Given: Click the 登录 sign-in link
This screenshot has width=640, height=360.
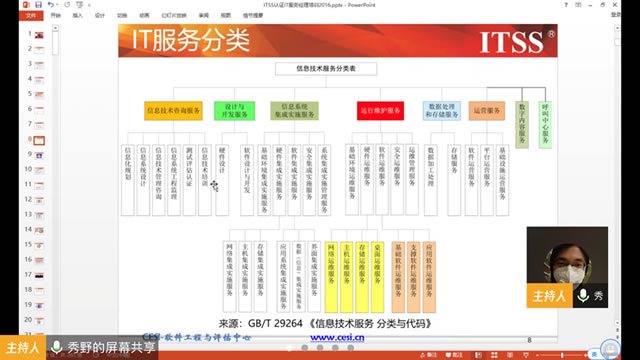Looking at the screenshot, I should 616,15.
